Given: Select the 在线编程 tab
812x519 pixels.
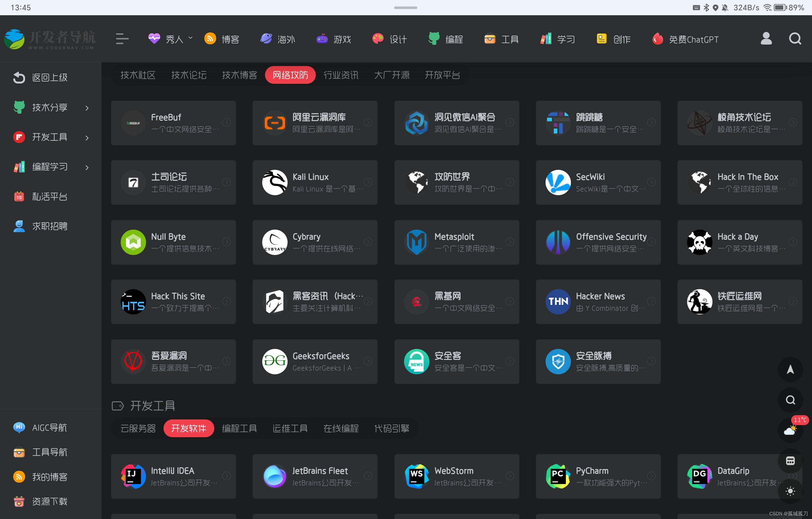Looking at the screenshot, I should pyautogui.click(x=341, y=428).
